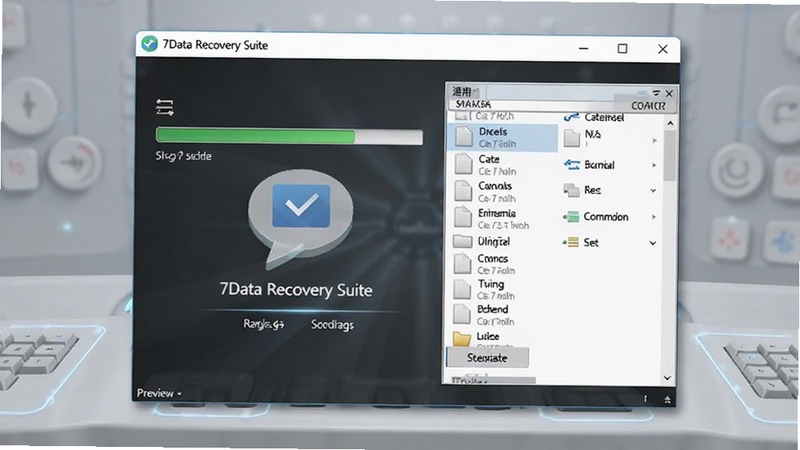This screenshot has height=450, width=800.
Task: Select the Dicels list row text
Action: [493, 132]
